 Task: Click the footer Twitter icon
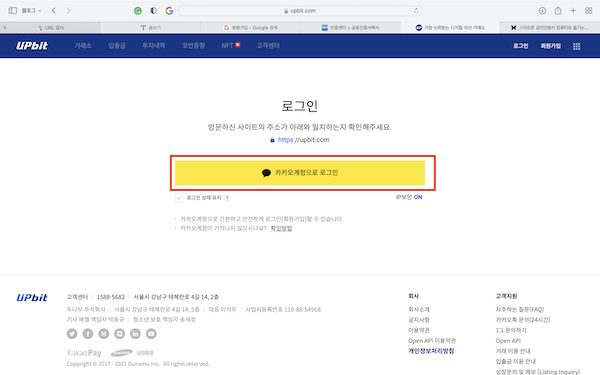pos(72,334)
